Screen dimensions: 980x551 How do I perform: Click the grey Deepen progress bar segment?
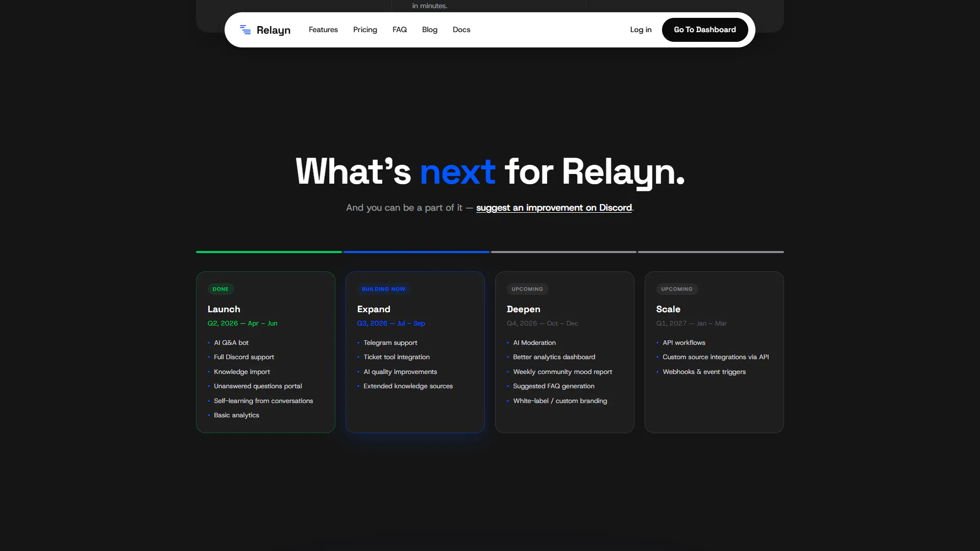tap(563, 252)
